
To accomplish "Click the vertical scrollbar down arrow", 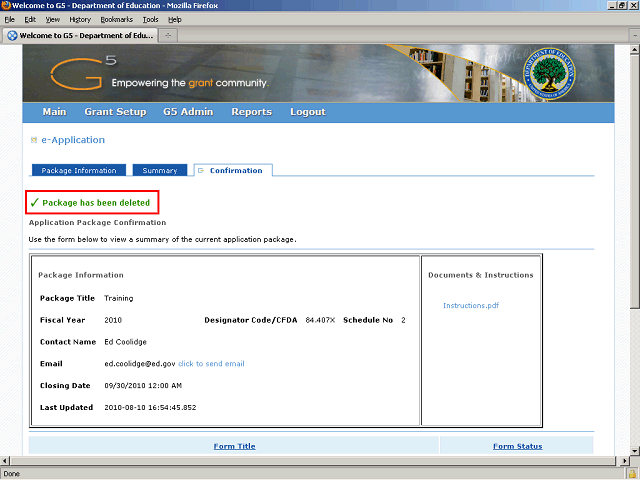I will pyautogui.click(x=635, y=451).
